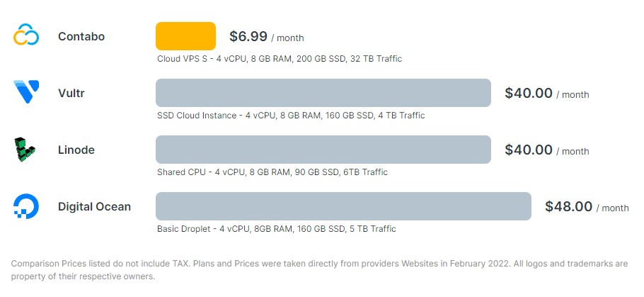Click the Linode $40.00 / month price
644x297 pixels.
click(546, 150)
